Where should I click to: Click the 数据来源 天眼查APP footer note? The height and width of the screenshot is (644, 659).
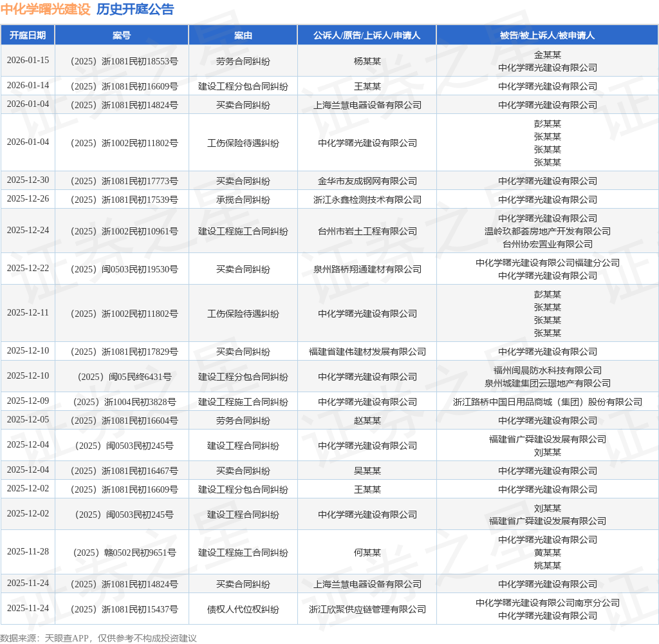[x=98, y=638]
